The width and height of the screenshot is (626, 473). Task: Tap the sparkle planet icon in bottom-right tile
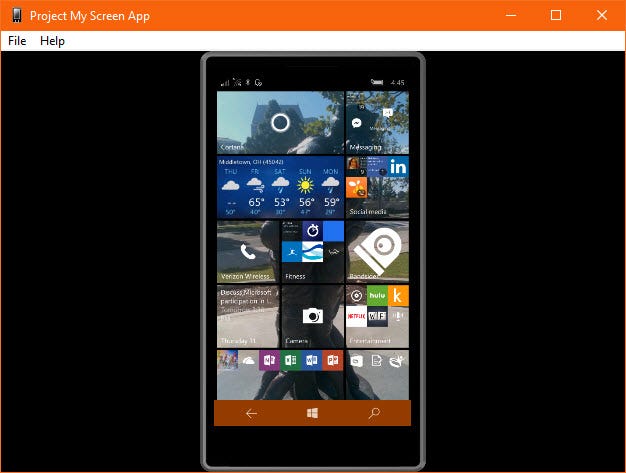click(398, 361)
